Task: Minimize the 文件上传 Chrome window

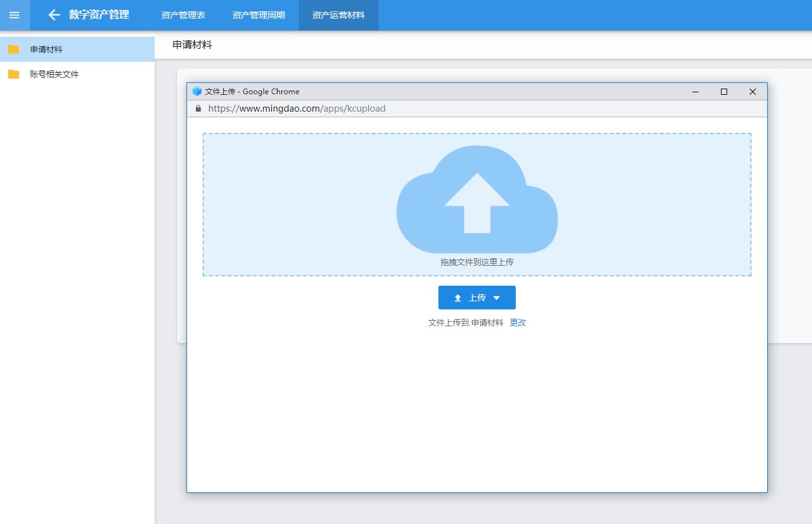Action: click(x=695, y=92)
